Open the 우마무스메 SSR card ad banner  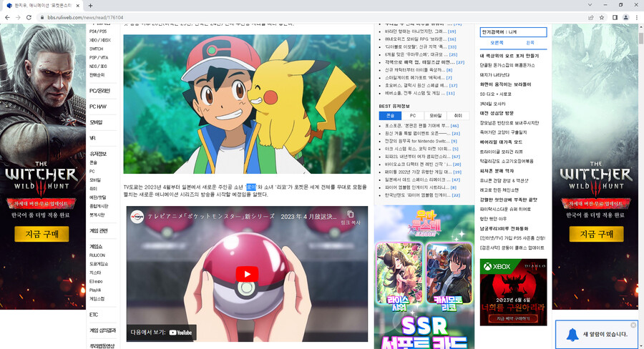(x=424, y=277)
